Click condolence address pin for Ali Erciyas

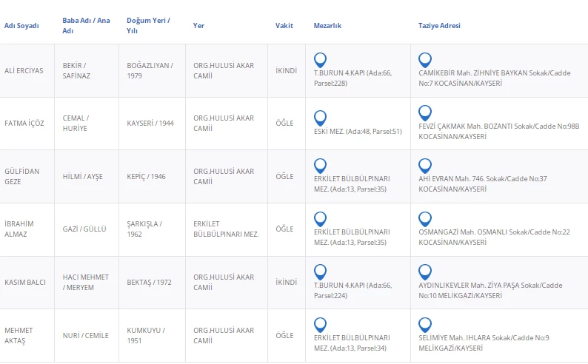(425, 60)
